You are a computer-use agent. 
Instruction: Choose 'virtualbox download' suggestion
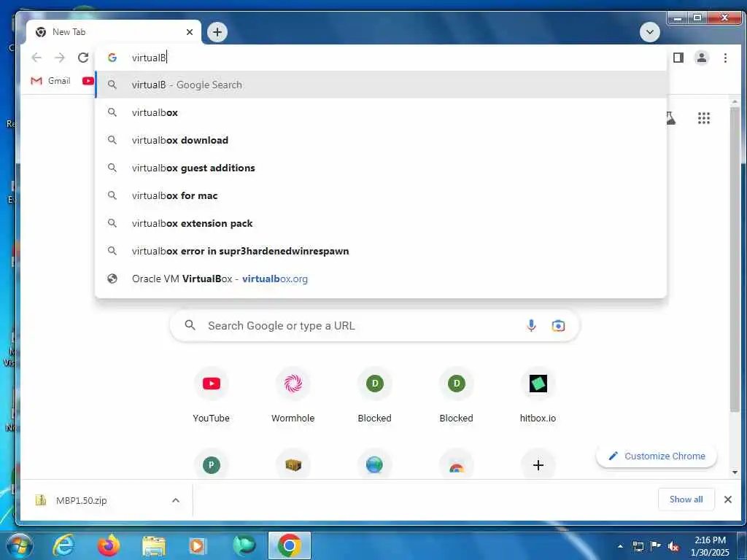click(x=381, y=140)
